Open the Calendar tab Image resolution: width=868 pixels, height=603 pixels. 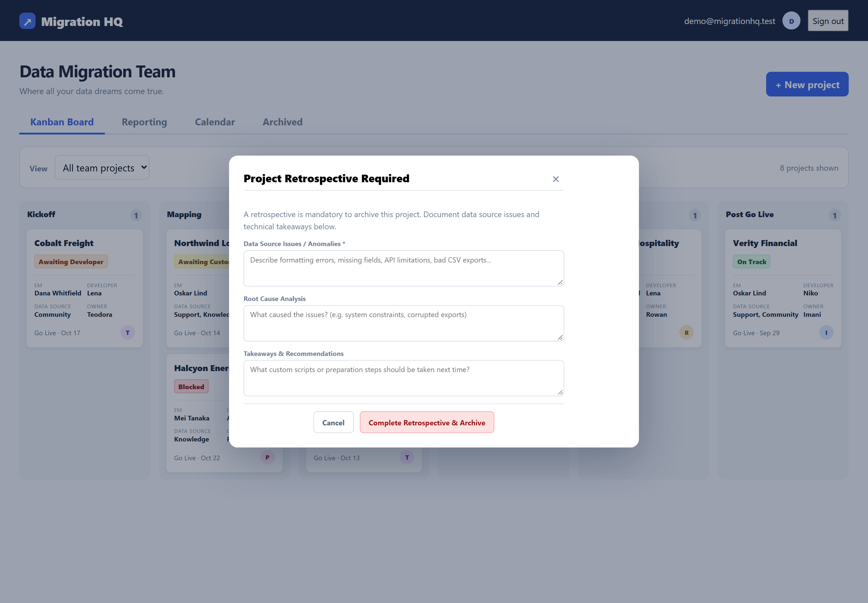point(215,122)
